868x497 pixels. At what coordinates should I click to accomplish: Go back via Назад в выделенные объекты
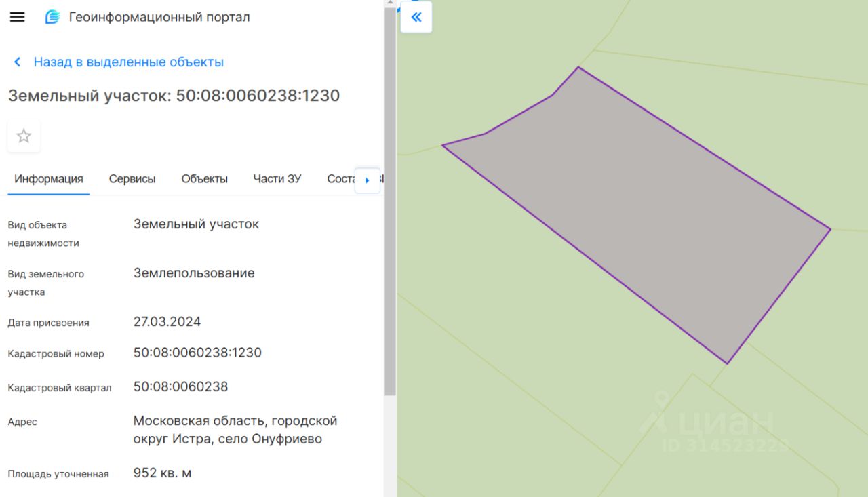pos(129,62)
